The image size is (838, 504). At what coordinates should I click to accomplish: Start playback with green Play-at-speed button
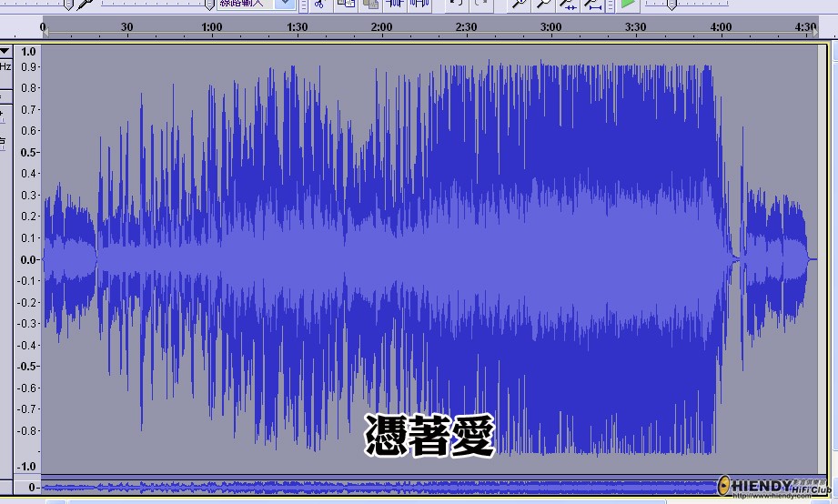click(x=629, y=4)
